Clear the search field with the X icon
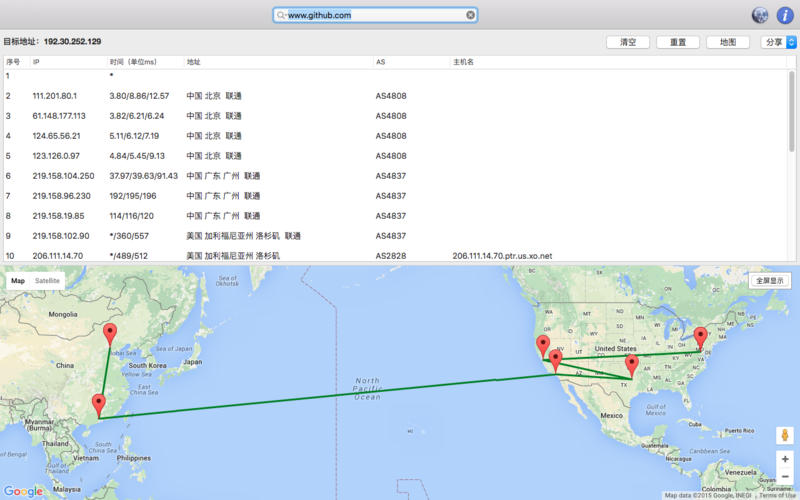The image size is (800, 500). (x=470, y=15)
